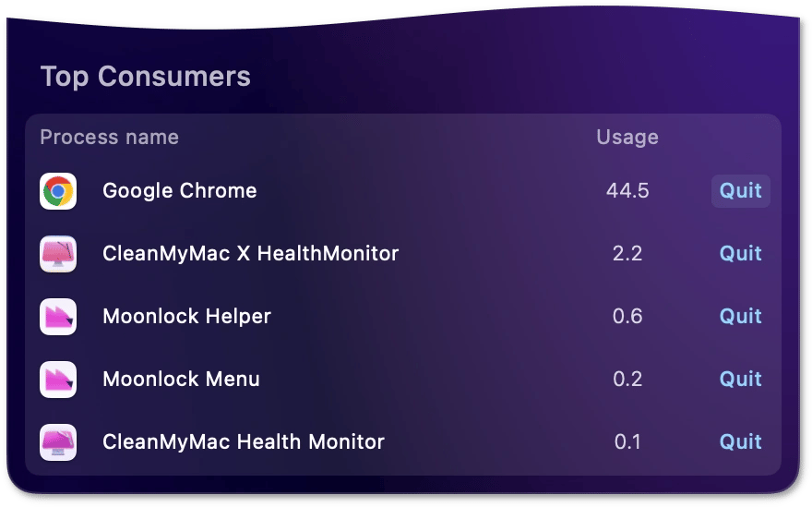Click the Usage column header
Viewport: 812px width, 507px height.
coord(627,138)
